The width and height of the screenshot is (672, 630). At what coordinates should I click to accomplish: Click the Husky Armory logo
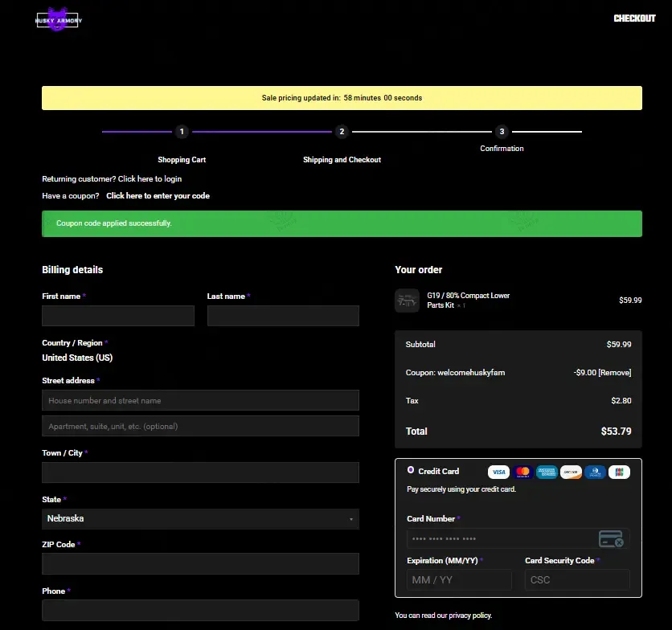click(x=59, y=21)
